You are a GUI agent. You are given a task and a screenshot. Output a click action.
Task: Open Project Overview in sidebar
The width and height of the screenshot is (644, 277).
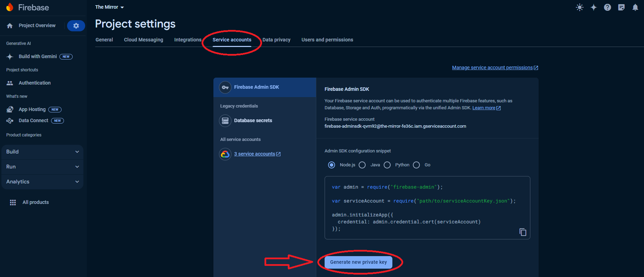click(x=37, y=25)
